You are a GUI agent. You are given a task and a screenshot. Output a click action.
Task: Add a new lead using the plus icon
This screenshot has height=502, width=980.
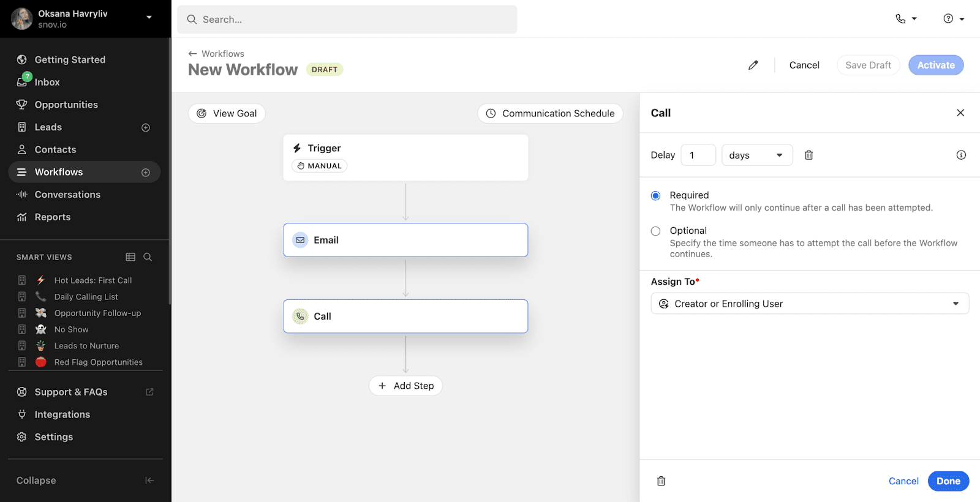(146, 127)
